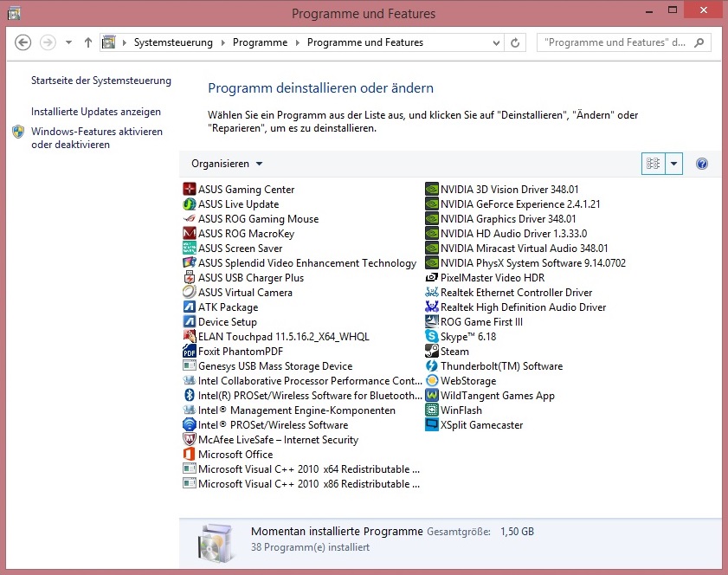The height and width of the screenshot is (575, 728).
Task: Click the Thunderbolt Software icon
Action: 432,366
